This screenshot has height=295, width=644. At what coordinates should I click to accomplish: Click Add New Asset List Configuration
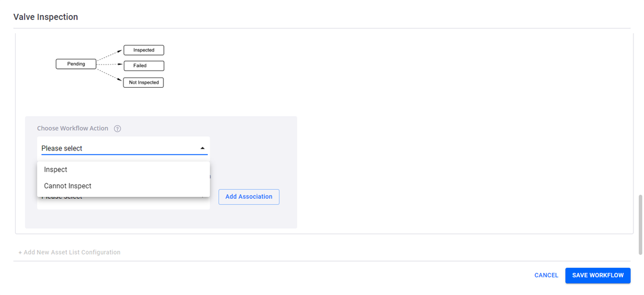(69, 252)
